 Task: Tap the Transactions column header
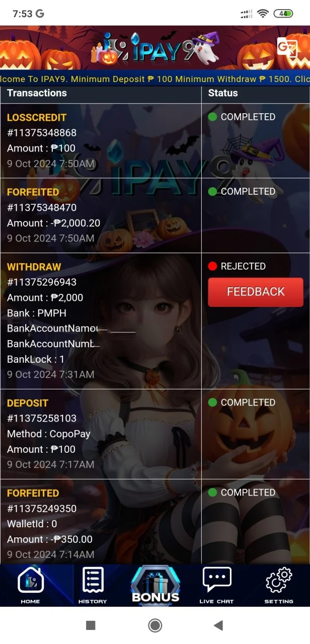pyautogui.click(x=37, y=93)
